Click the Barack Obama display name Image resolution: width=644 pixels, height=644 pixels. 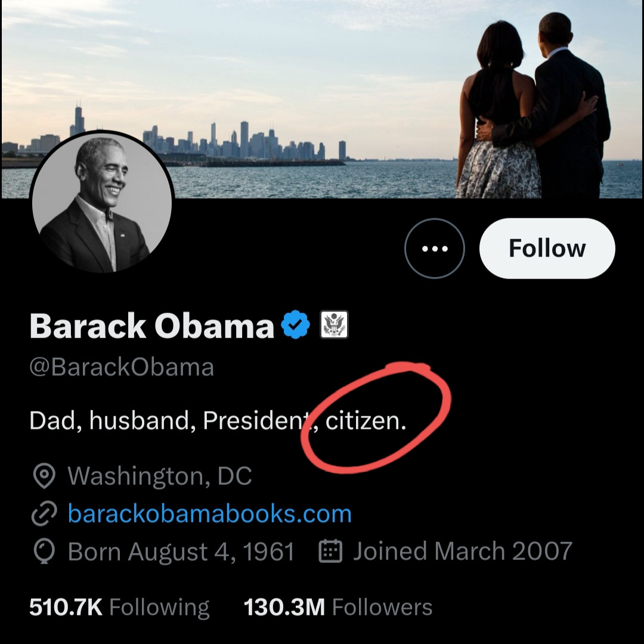click(151, 326)
